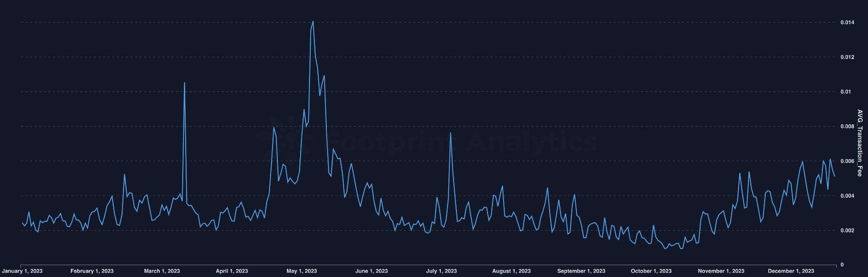This screenshot has height=277, width=868.
Task: Click the January 1, 2023 x-axis label
Action: (22, 271)
